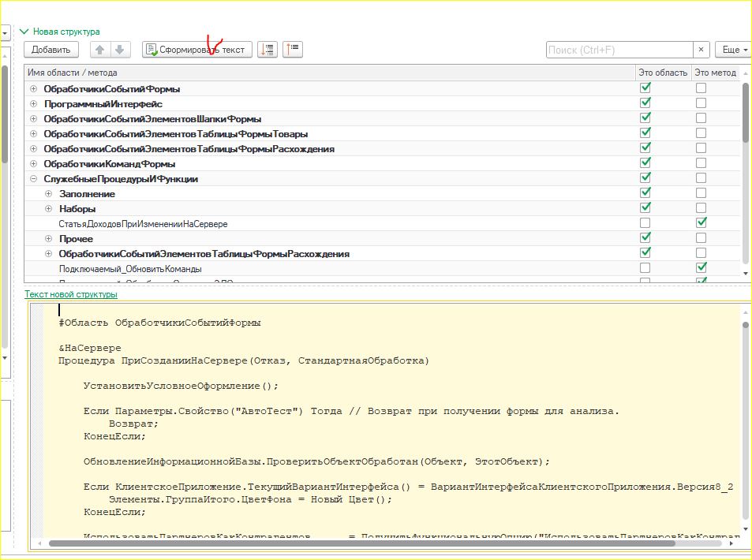Click the 'Процедура ПриСозданииНаСервере' code line
752x560 pixels.
coord(244,360)
